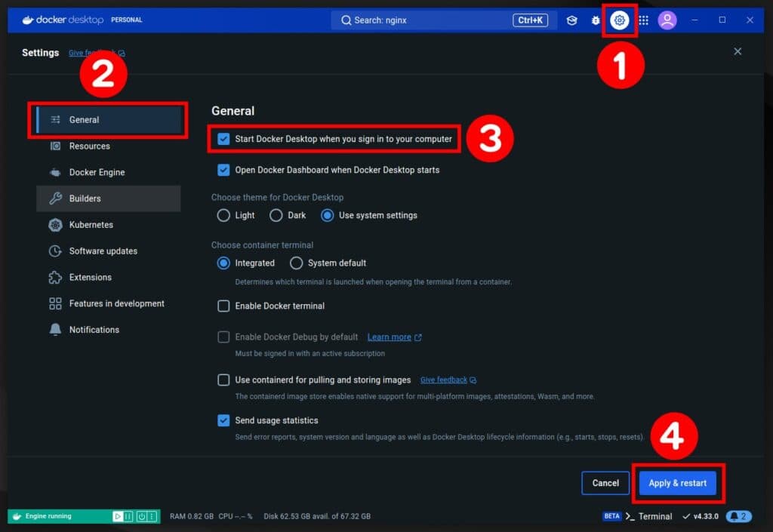Open the Troubleshoot bug icon
The width and height of the screenshot is (773, 532).
tap(596, 20)
